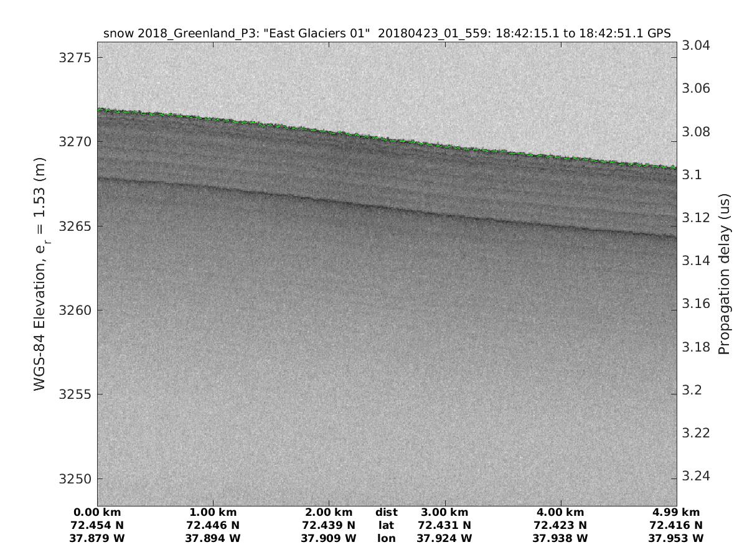
Task: Click the 37.938 W longitude label
Action: [x=560, y=538]
